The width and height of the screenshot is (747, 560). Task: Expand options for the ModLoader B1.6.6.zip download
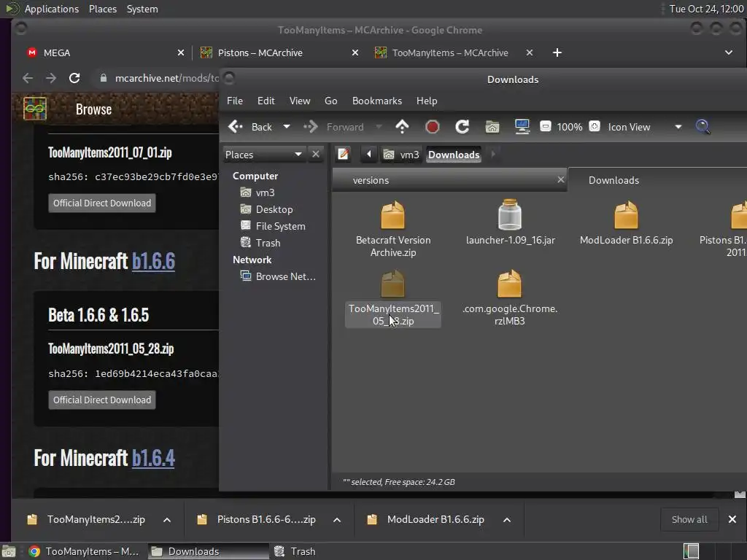(x=508, y=520)
